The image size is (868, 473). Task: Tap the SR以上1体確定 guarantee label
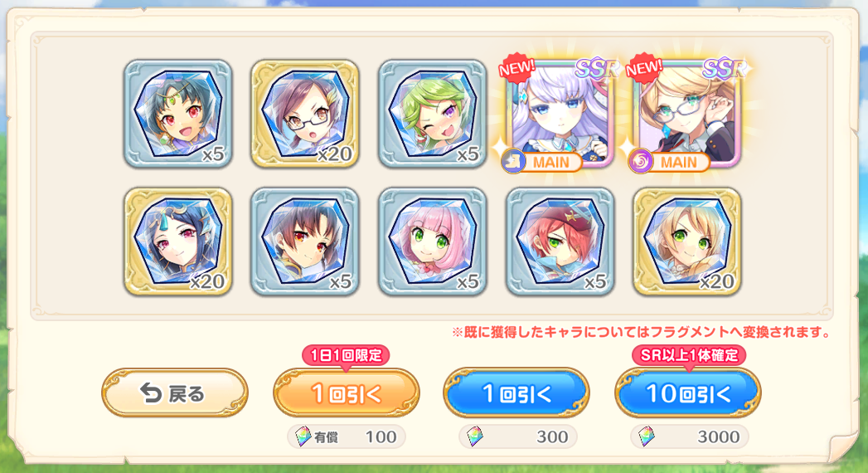[689, 355]
